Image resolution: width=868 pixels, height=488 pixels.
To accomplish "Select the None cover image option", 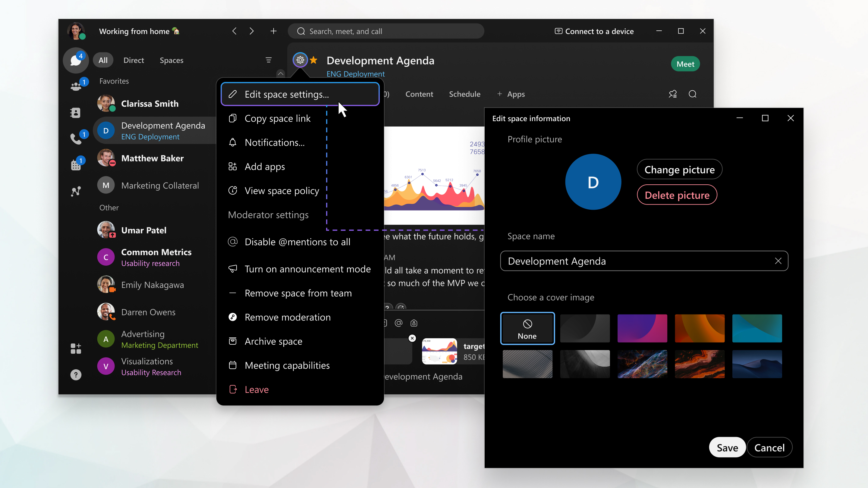I will tap(527, 328).
